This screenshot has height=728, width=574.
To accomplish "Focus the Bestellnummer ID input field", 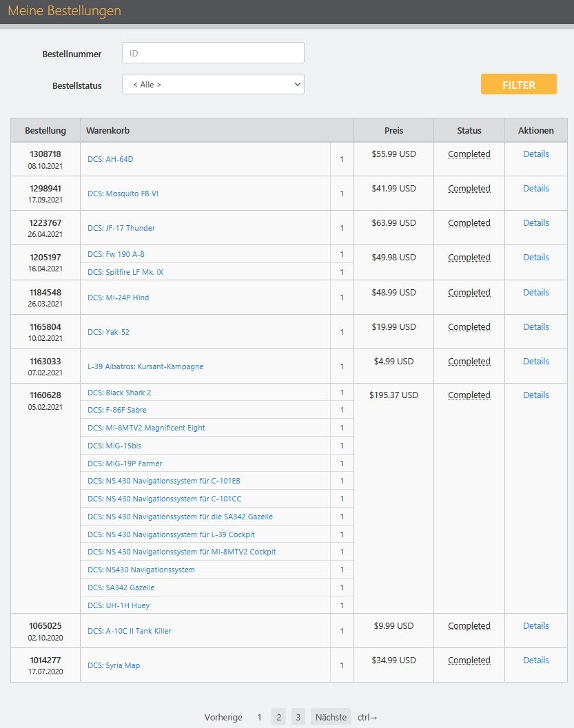I will click(x=213, y=52).
